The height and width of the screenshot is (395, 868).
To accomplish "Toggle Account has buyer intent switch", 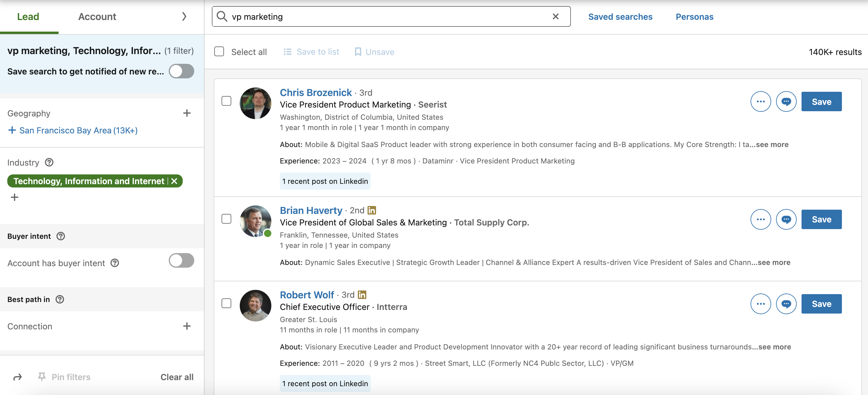I will [x=181, y=260].
